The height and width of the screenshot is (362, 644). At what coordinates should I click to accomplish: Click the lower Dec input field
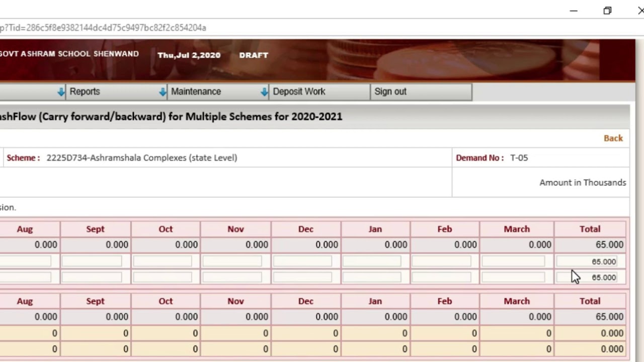pyautogui.click(x=302, y=277)
